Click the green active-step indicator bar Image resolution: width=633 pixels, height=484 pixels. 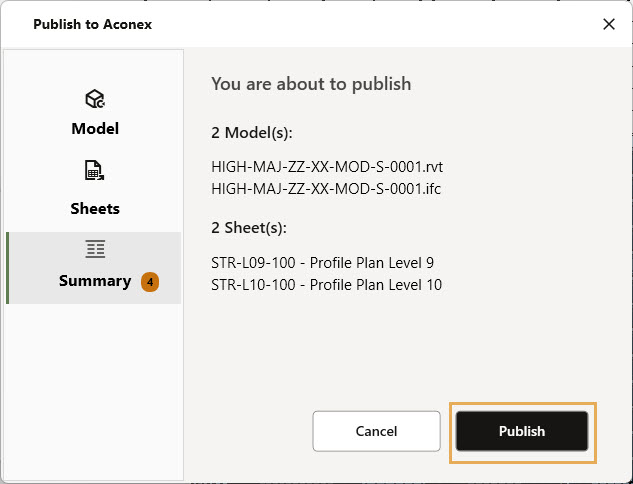point(8,268)
